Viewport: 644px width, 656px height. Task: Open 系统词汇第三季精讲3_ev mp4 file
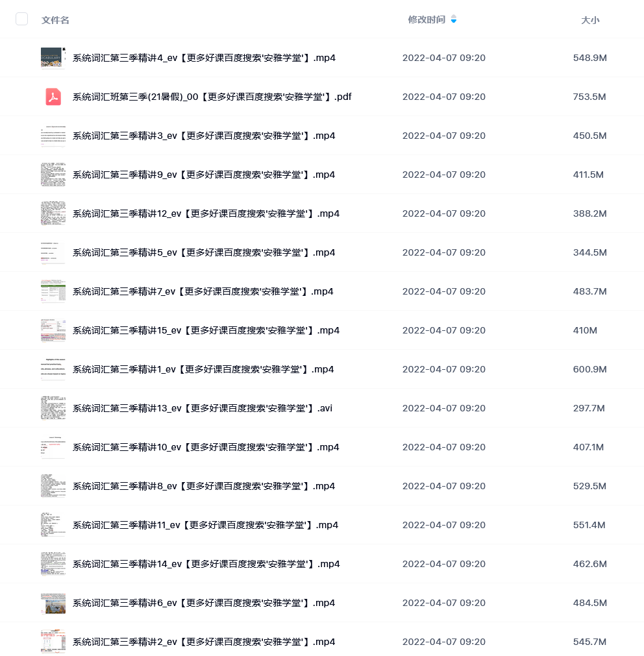coord(204,136)
